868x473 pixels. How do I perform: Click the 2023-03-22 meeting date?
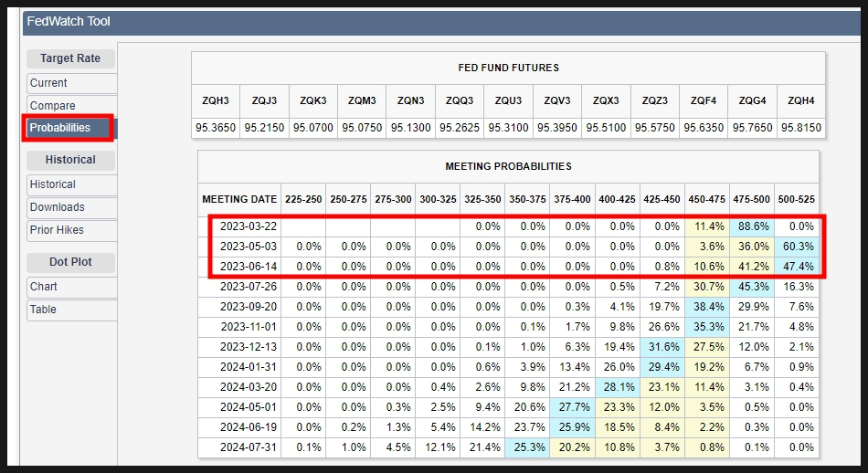[248, 226]
